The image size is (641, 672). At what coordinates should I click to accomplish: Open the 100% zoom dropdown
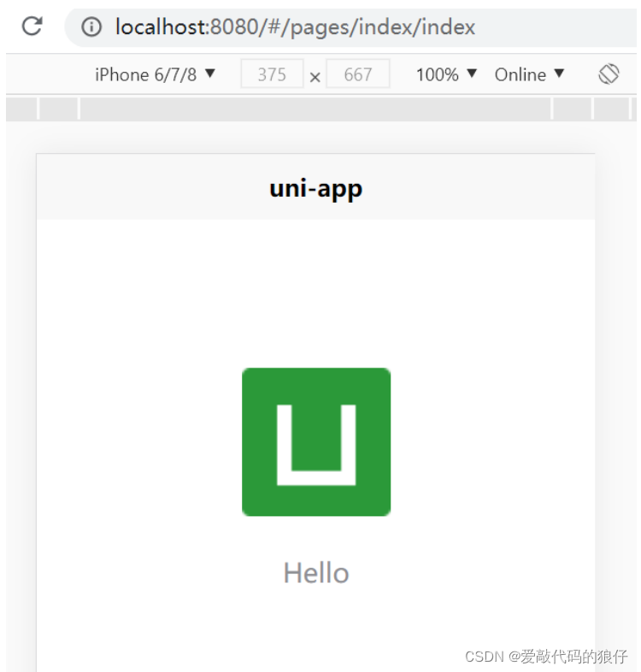pos(446,74)
